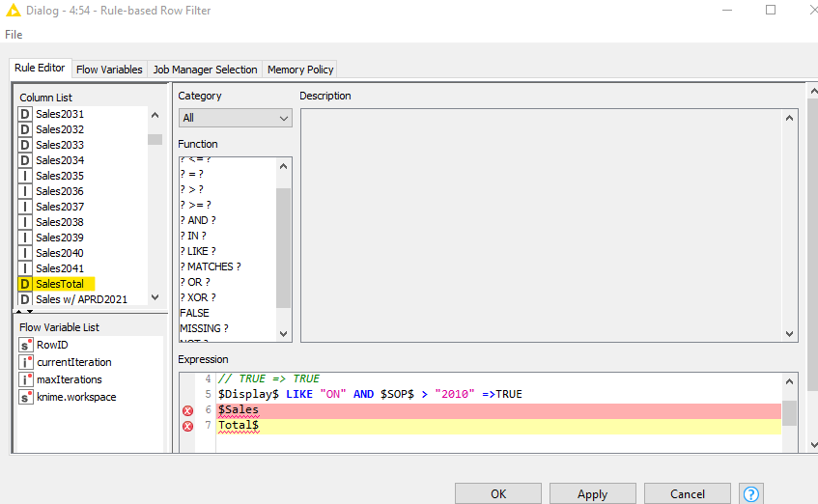Open the Category dropdown
The width and height of the screenshot is (818, 504).
click(235, 118)
